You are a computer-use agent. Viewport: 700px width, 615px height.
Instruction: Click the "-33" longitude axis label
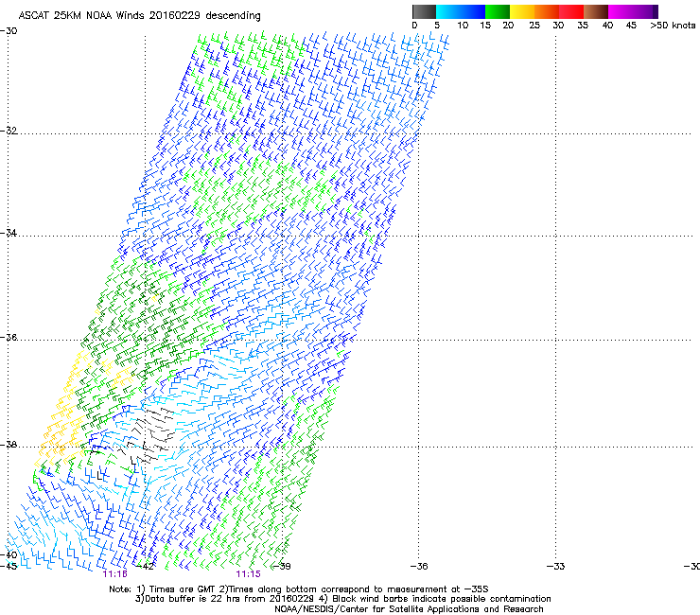pos(556,567)
